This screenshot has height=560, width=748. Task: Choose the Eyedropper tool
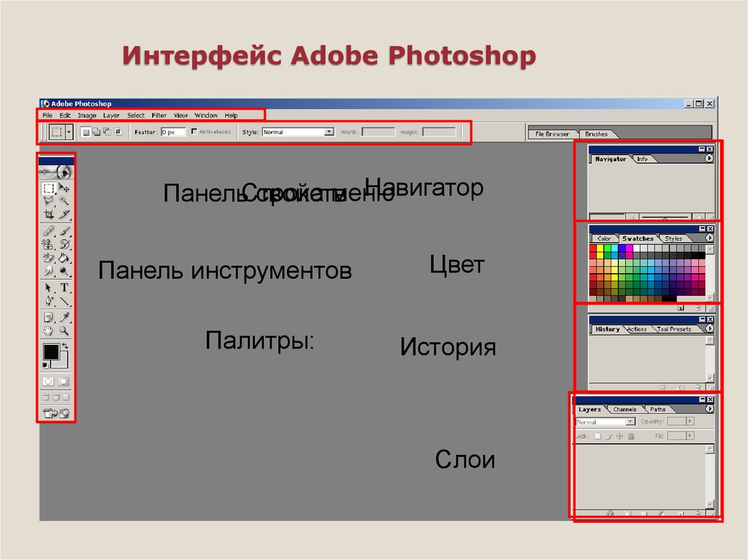[64, 317]
